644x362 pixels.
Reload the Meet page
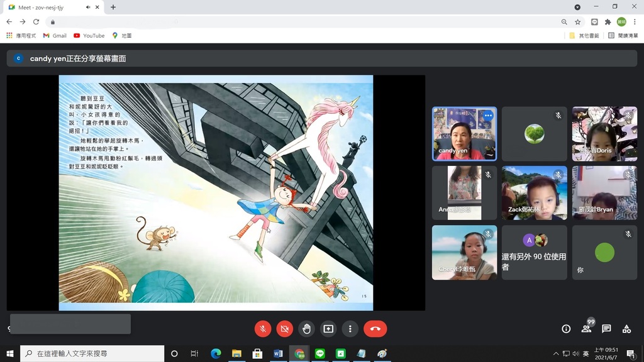(x=36, y=22)
